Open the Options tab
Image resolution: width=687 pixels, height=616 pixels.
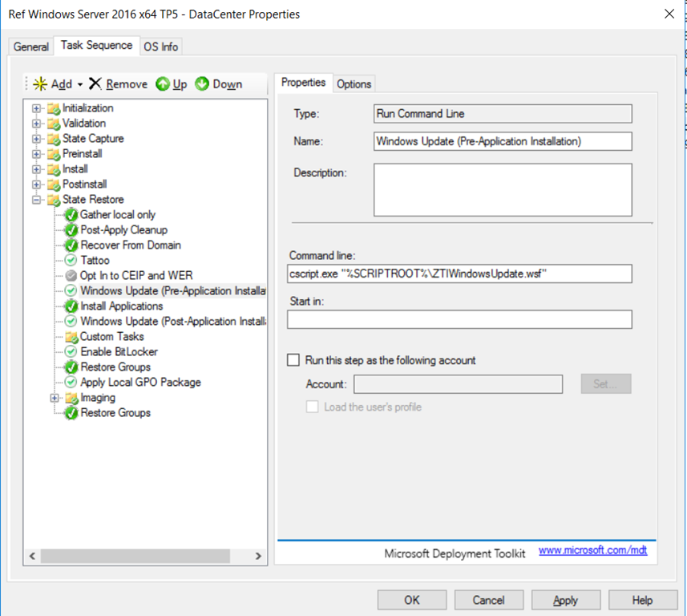click(354, 84)
